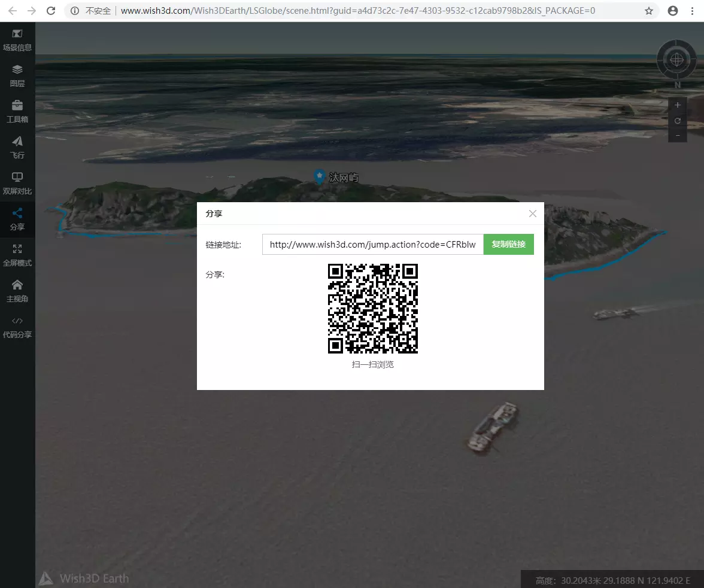Click the altitude and coordinates status readout
704x588 pixels.
(612, 580)
